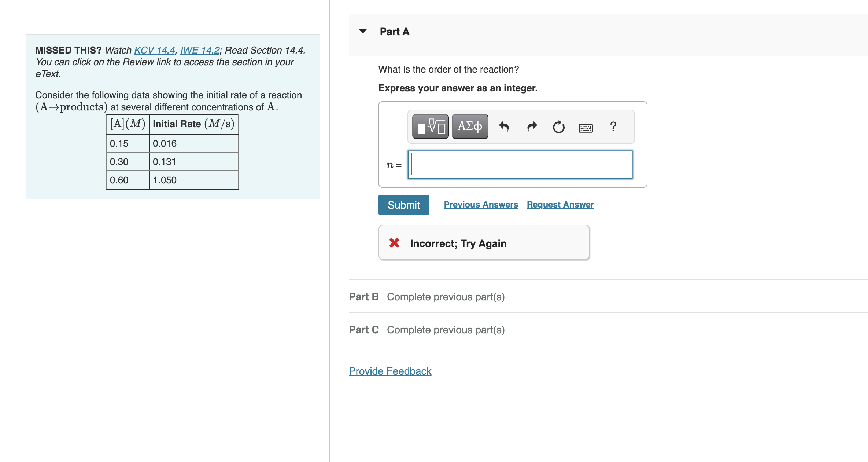868x462 pixels.
Task: Click rate value 1.050
Action: pyautogui.click(x=194, y=180)
